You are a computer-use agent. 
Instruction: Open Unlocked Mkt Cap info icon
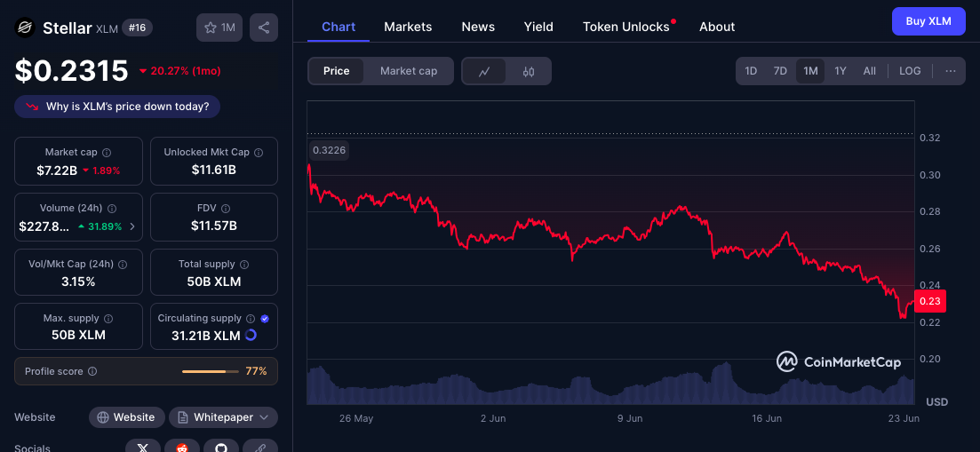point(259,153)
